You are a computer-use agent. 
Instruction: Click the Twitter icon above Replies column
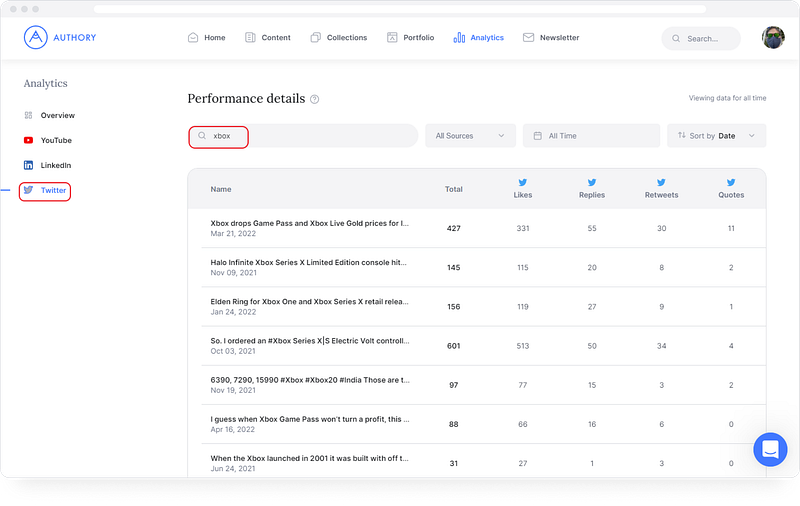[x=592, y=182]
